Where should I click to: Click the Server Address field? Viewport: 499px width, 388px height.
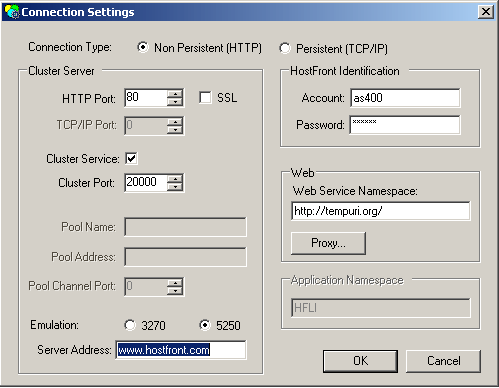[x=181, y=350]
